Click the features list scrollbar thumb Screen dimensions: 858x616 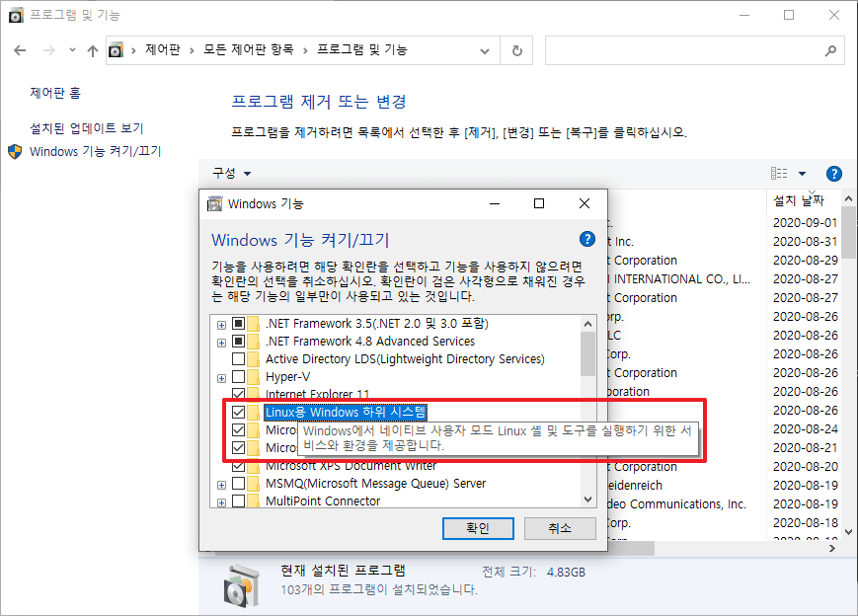click(x=588, y=354)
